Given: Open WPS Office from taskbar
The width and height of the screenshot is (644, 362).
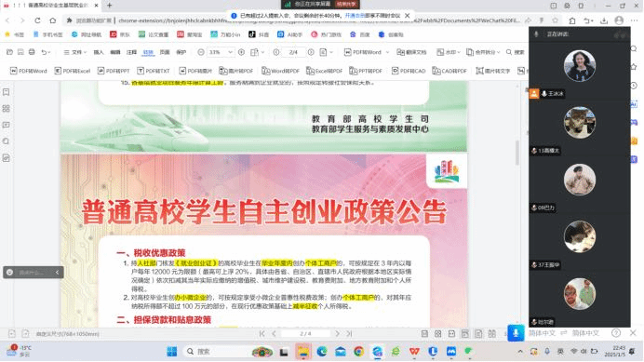Looking at the screenshot, I should 414,352.
